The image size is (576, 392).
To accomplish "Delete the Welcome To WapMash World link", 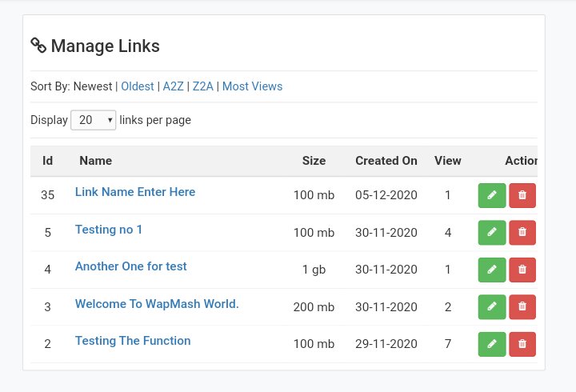I will click(522, 306).
